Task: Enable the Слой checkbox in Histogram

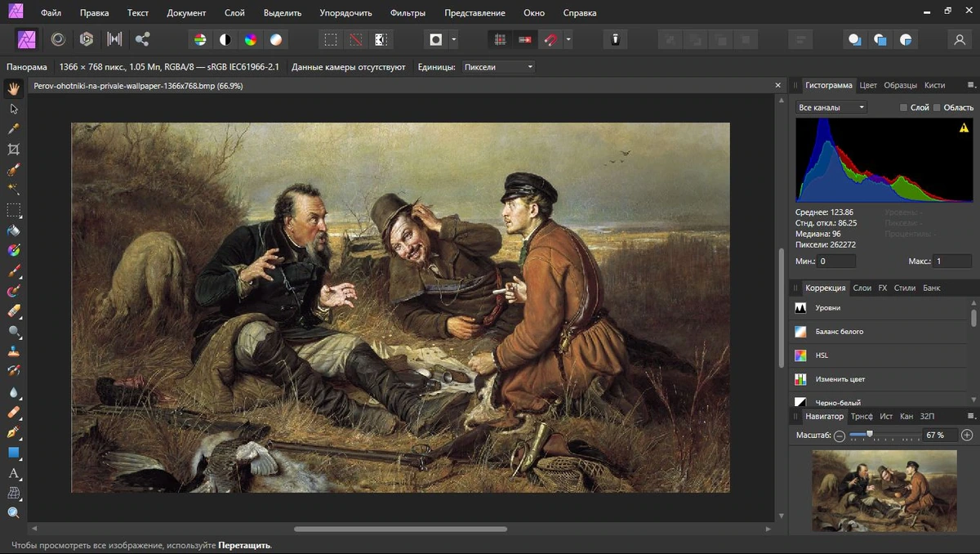Action: (x=903, y=107)
